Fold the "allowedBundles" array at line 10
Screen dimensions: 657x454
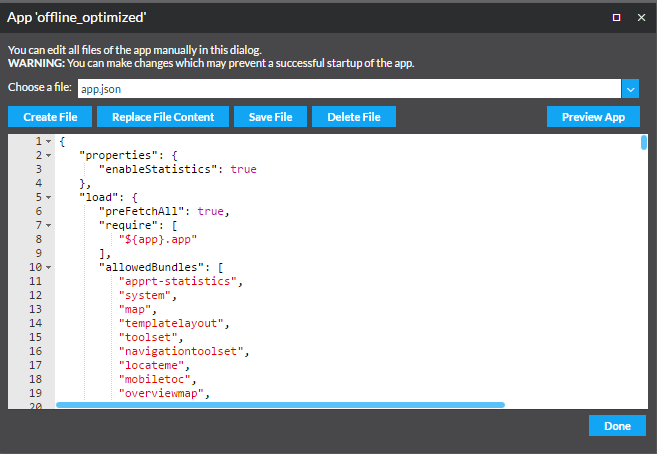coord(48,268)
